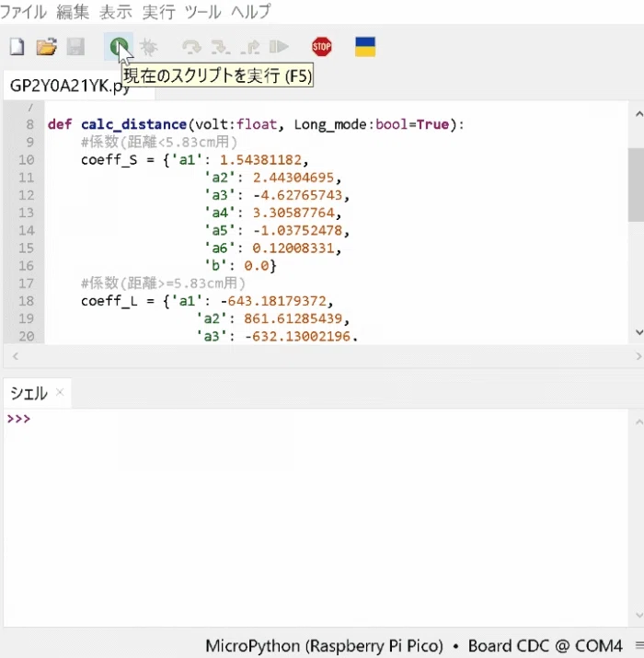Stop the backend with the red STOP icon
Image resolution: width=644 pixels, height=658 pixels.
click(x=322, y=47)
